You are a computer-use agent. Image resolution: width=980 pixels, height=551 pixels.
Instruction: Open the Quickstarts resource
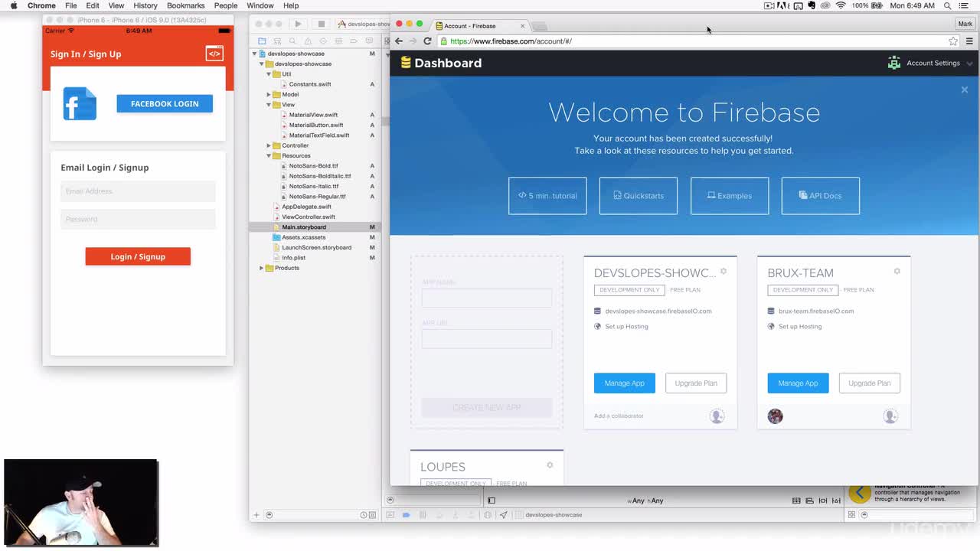(639, 196)
